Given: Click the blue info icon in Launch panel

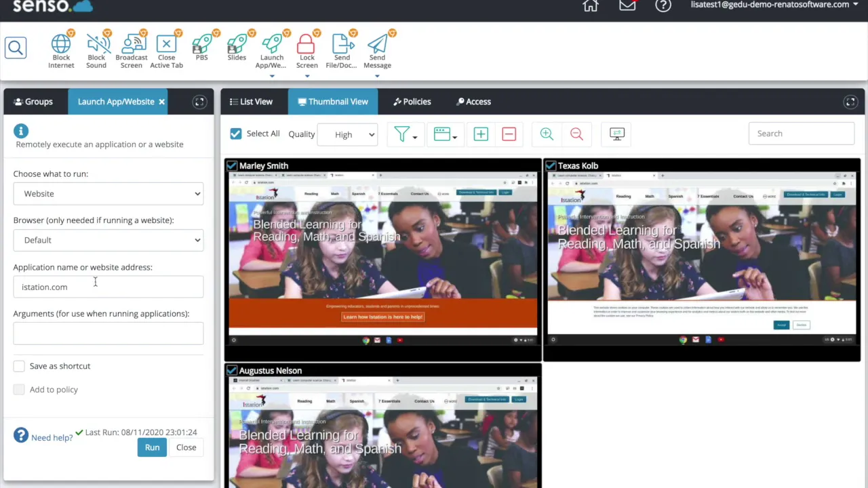Looking at the screenshot, I should (x=21, y=131).
